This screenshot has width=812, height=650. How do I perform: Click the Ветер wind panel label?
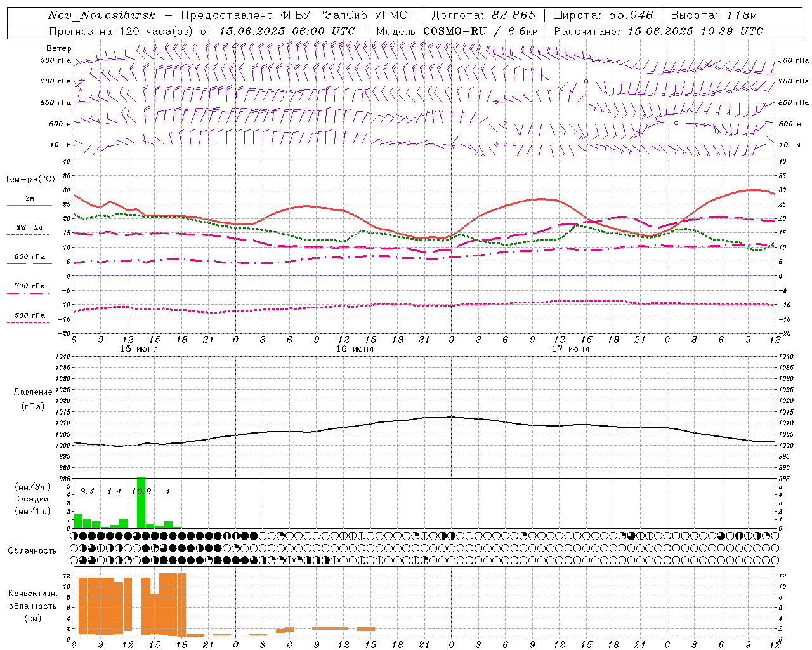pos(59,48)
